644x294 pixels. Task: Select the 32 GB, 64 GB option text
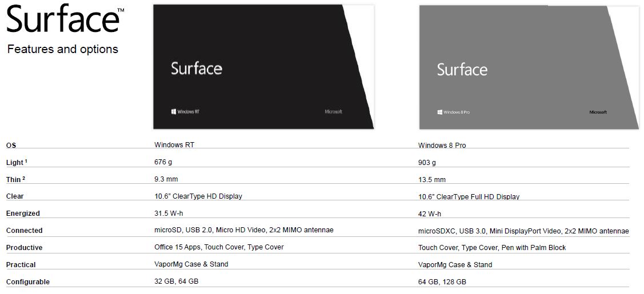tap(177, 281)
